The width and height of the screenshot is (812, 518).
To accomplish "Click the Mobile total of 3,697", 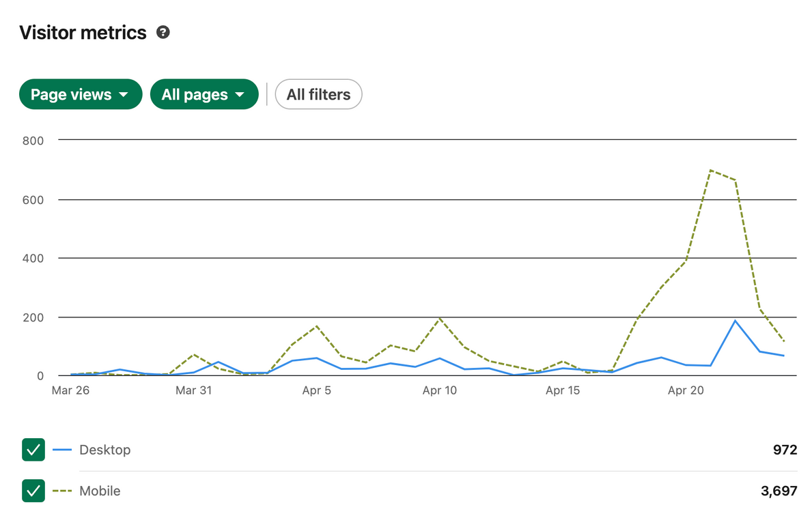I will [779, 491].
